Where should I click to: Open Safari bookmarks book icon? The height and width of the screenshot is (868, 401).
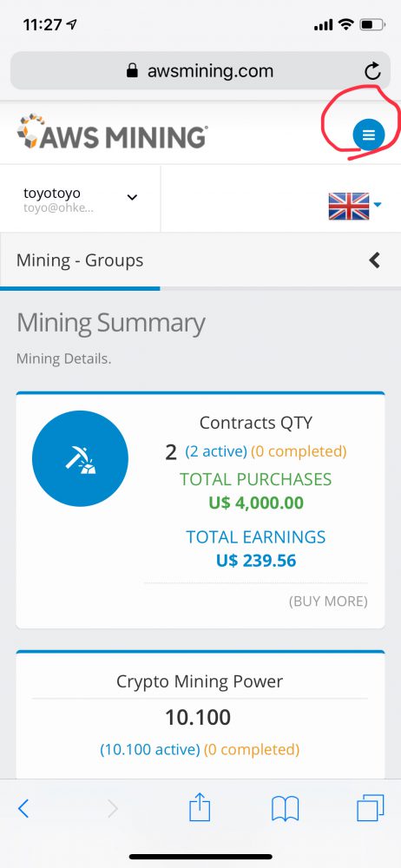(x=286, y=809)
